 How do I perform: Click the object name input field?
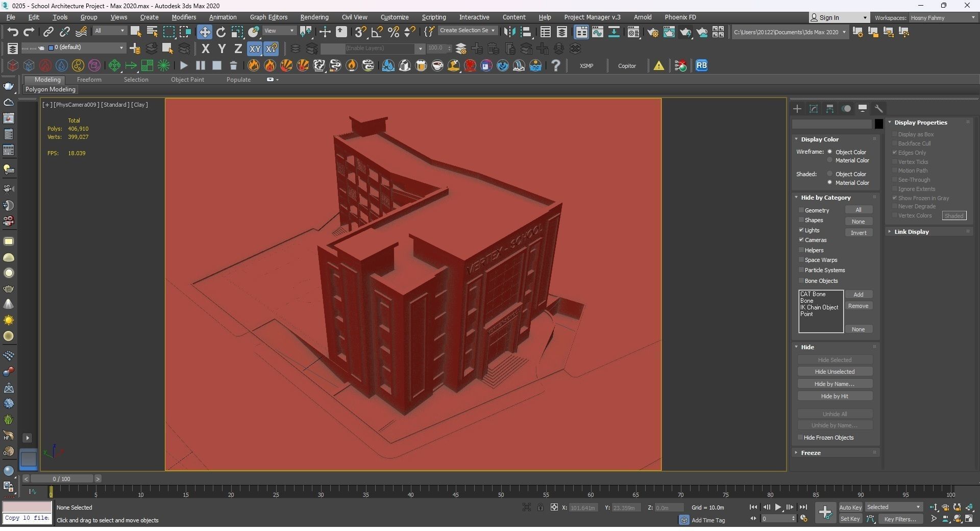coord(832,124)
